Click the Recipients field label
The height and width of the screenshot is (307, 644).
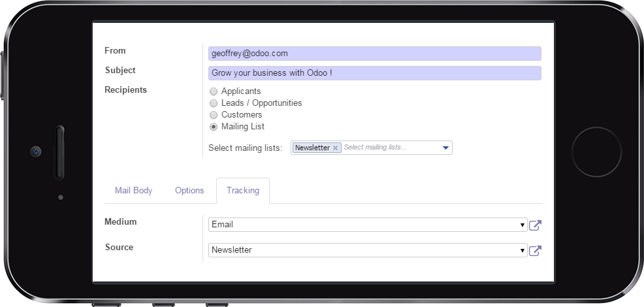tap(125, 90)
